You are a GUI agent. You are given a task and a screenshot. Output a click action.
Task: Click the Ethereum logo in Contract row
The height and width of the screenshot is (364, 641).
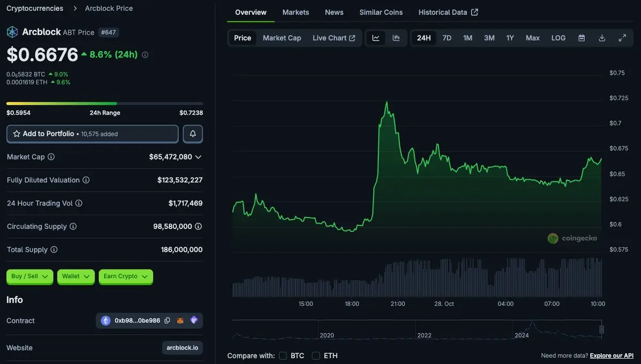coord(106,320)
